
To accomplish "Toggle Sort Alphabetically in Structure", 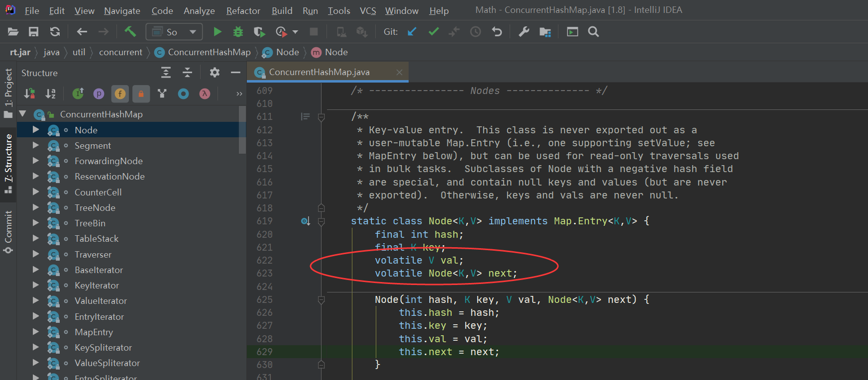I will (x=51, y=94).
